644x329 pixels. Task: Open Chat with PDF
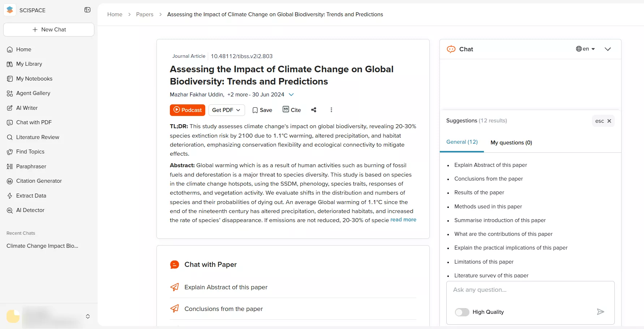34,122
